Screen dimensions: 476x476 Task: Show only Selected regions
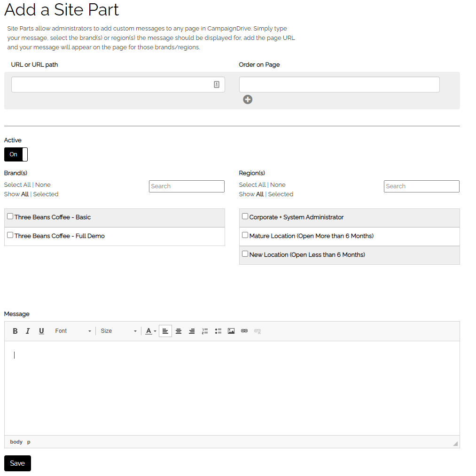281,194
